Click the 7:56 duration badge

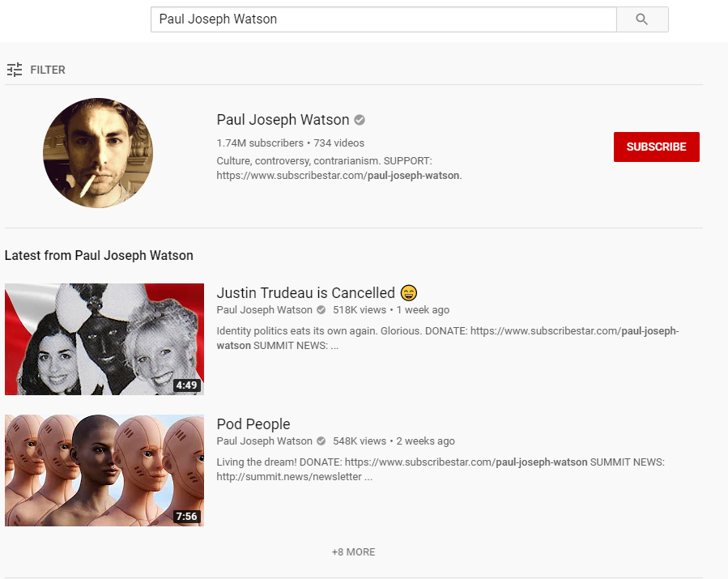point(186,517)
